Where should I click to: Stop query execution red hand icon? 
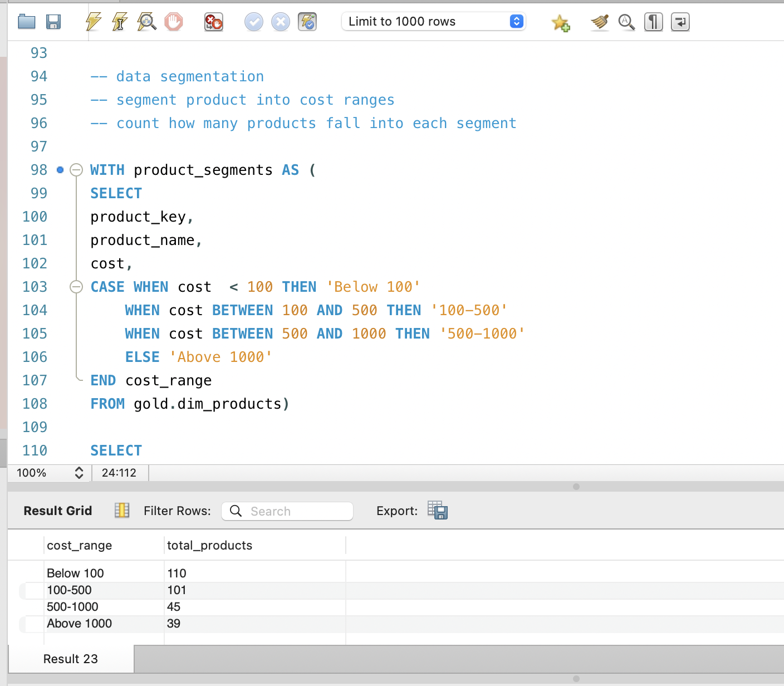[174, 22]
